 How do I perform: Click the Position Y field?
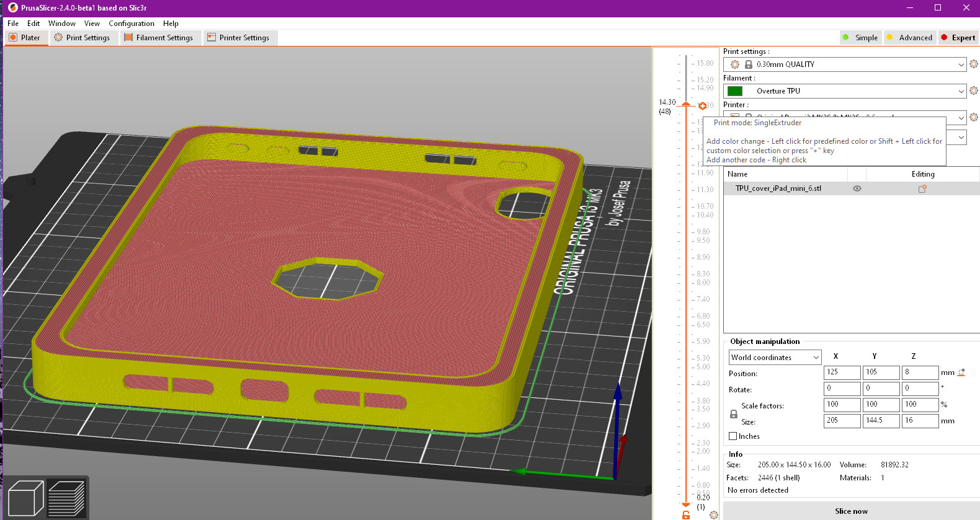pos(881,372)
